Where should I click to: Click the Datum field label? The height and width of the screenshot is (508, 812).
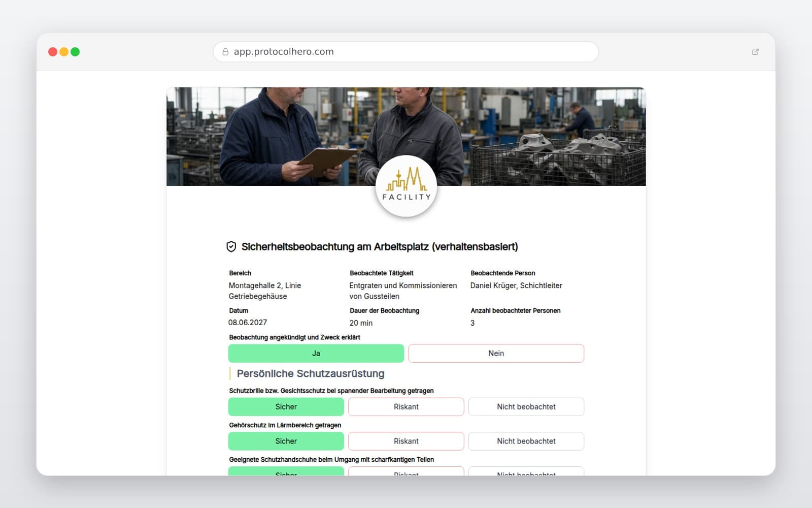coord(239,311)
